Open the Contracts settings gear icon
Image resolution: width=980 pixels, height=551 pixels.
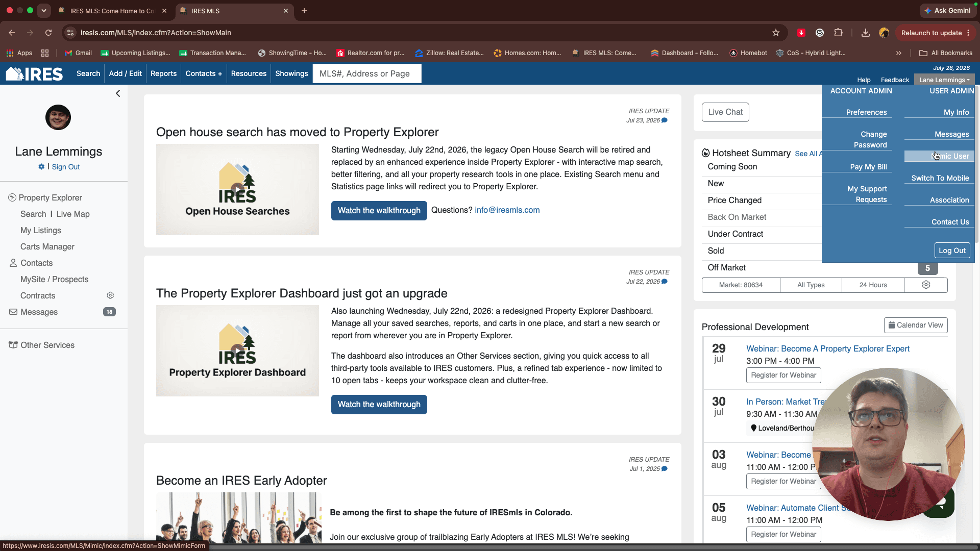coord(110,295)
